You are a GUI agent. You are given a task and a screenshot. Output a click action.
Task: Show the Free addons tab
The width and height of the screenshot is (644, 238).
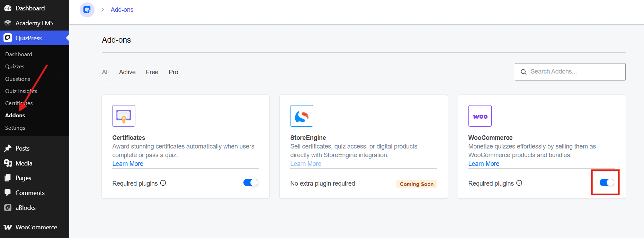click(152, 72)
